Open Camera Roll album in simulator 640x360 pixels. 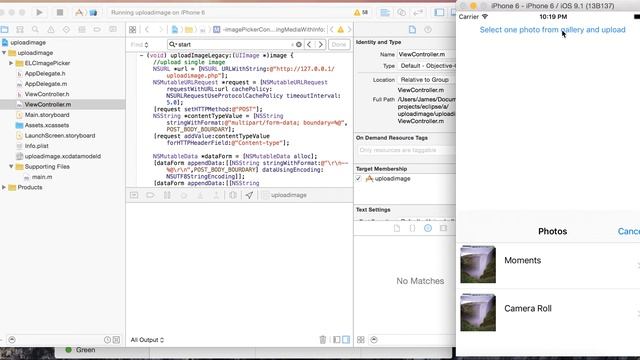click(x=548, y=313)
